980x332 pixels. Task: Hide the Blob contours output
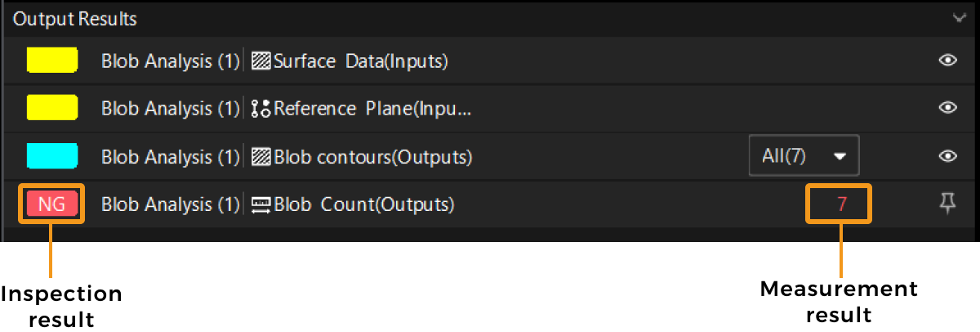[947, 156]
